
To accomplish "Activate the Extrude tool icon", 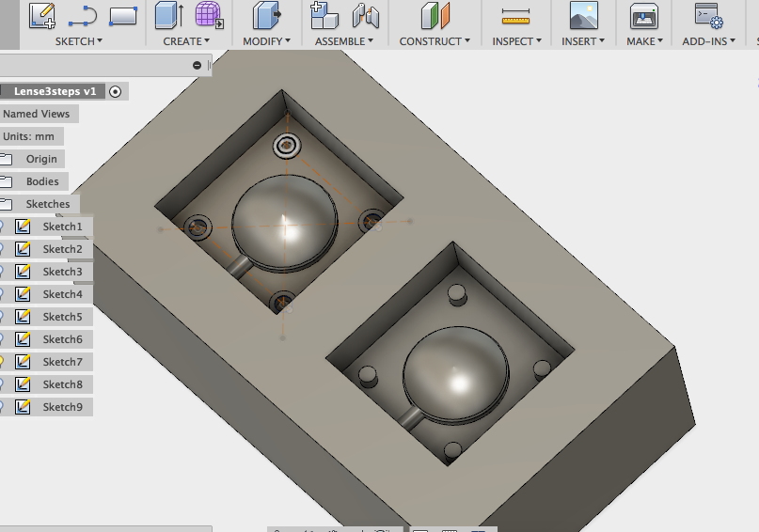I will point(169,15).
